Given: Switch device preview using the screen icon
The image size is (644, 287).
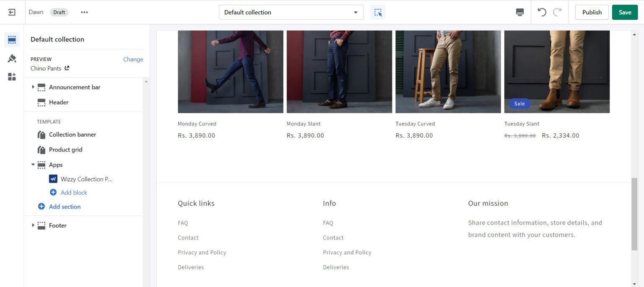Looking at the screenshot, I should [x=519, y=12].
